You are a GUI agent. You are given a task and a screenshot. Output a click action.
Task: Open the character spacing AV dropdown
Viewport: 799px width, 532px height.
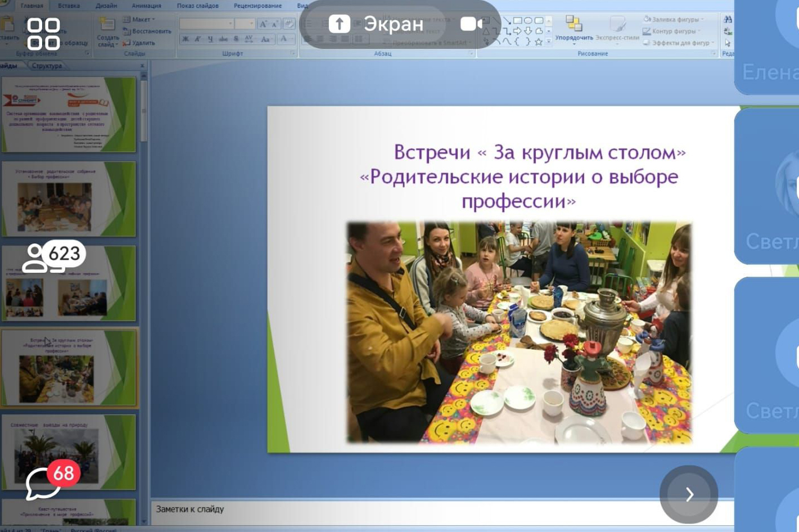[x=250, y=39]
